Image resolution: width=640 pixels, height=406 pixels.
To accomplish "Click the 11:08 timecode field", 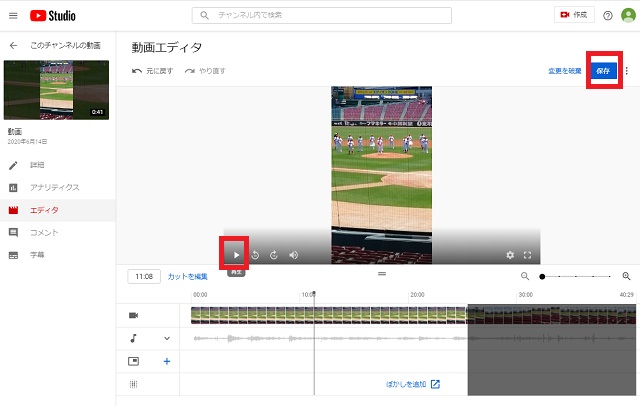I will [144, 277].
